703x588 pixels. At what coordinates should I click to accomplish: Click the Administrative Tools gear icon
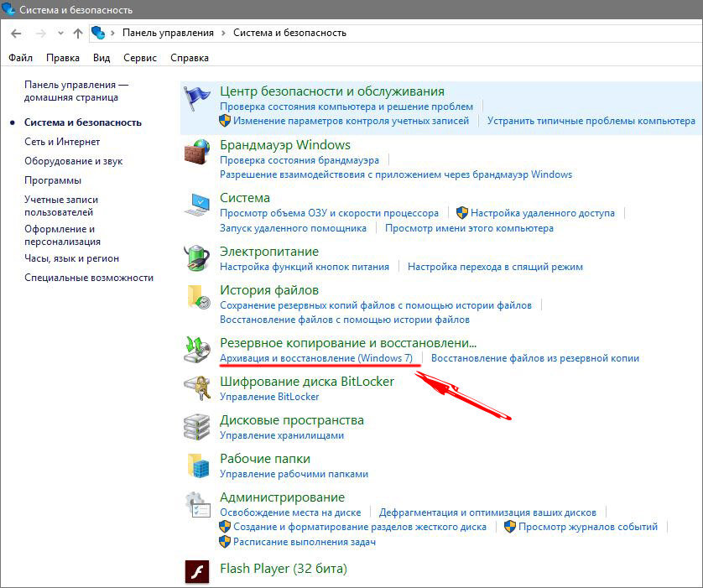(197, 505)
